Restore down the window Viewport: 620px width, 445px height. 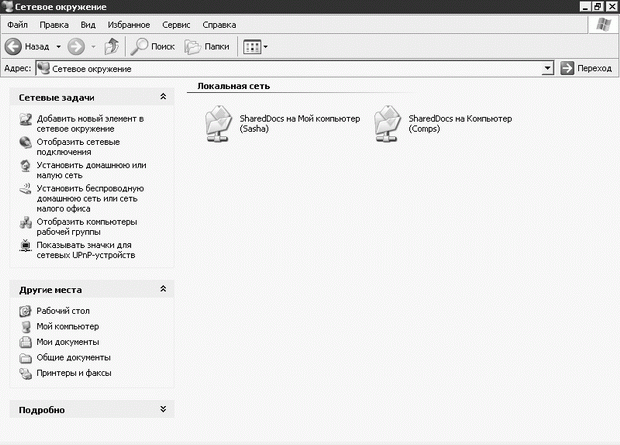tap(597, 7)
